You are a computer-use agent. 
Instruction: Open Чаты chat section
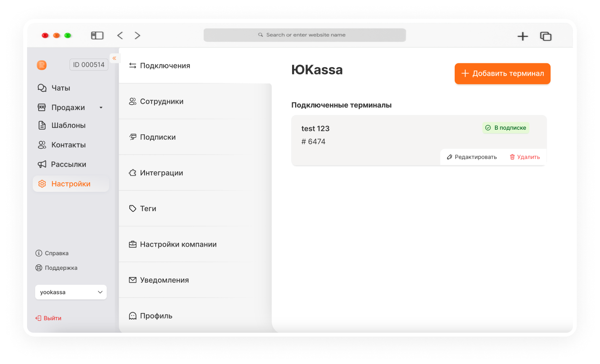pos(61,88)
